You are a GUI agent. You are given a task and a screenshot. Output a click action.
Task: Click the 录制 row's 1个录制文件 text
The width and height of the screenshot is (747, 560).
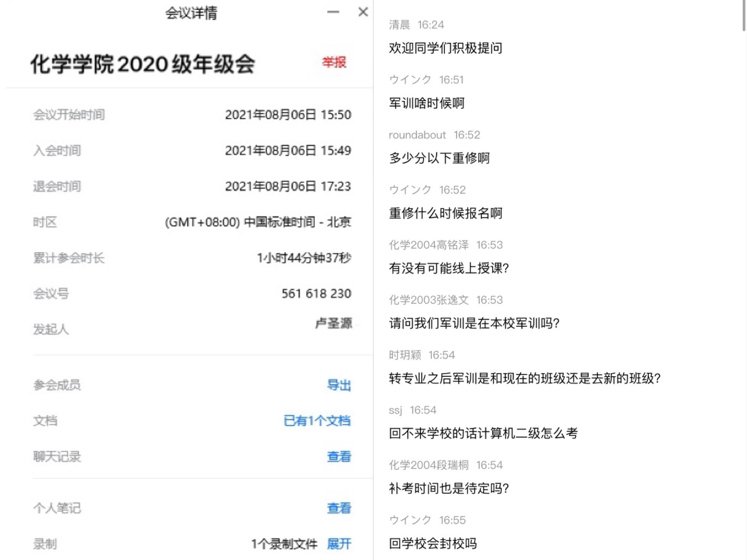tap(284, 544)
